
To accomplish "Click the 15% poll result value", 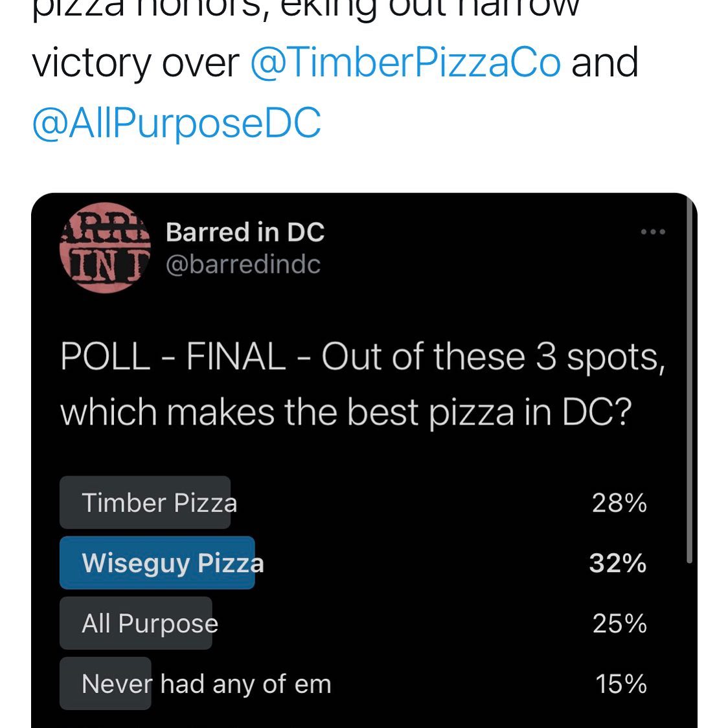I will click(x=621, y=684).
